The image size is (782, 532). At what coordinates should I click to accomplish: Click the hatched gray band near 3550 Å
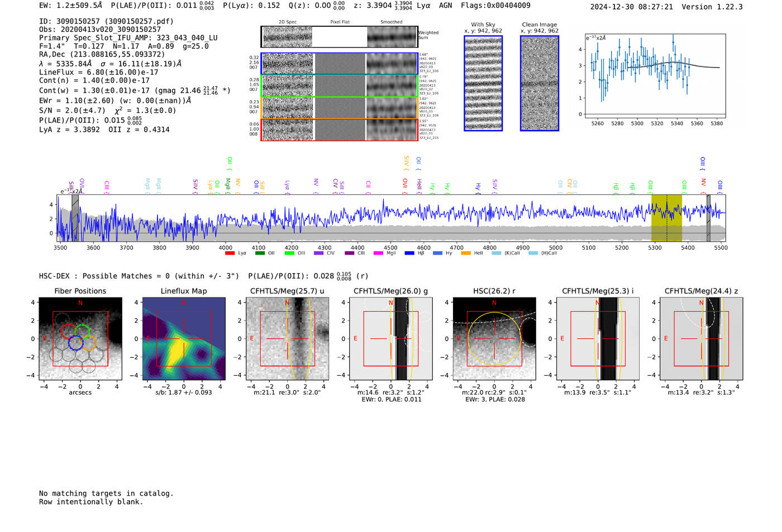(75, 218)
